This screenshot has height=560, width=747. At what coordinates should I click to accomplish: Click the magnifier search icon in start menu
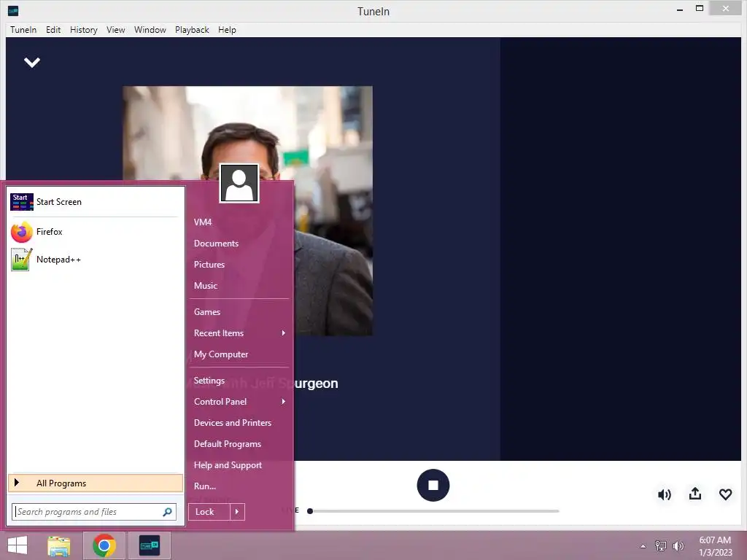coord(167,512)
